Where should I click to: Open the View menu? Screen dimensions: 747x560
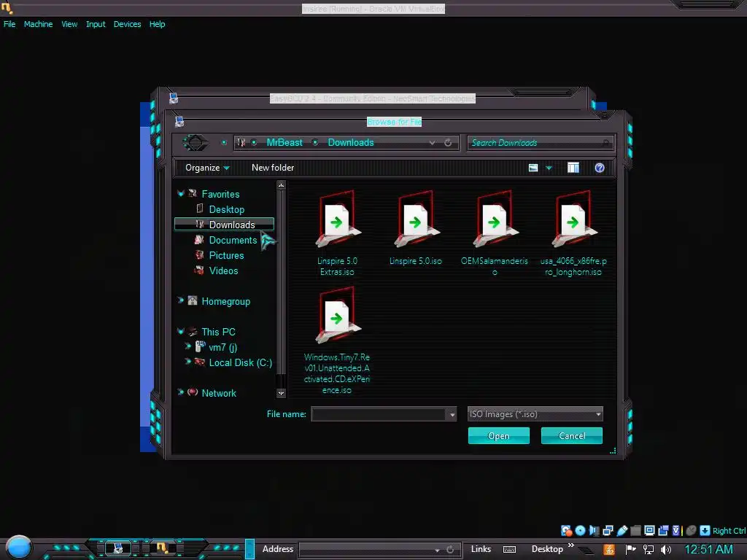click(69, 24)
